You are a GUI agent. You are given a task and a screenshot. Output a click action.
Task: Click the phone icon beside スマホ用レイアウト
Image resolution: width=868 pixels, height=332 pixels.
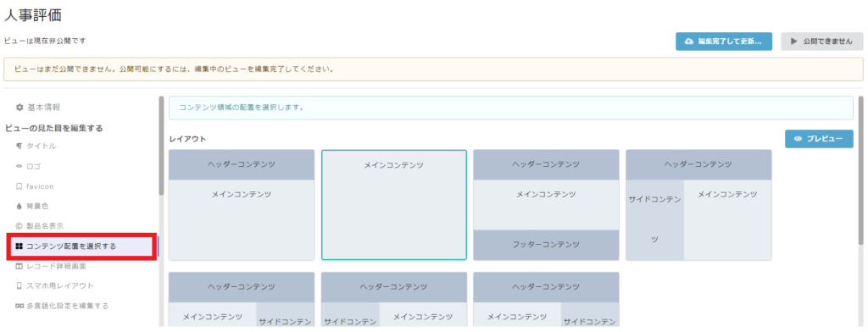point(19,286)
